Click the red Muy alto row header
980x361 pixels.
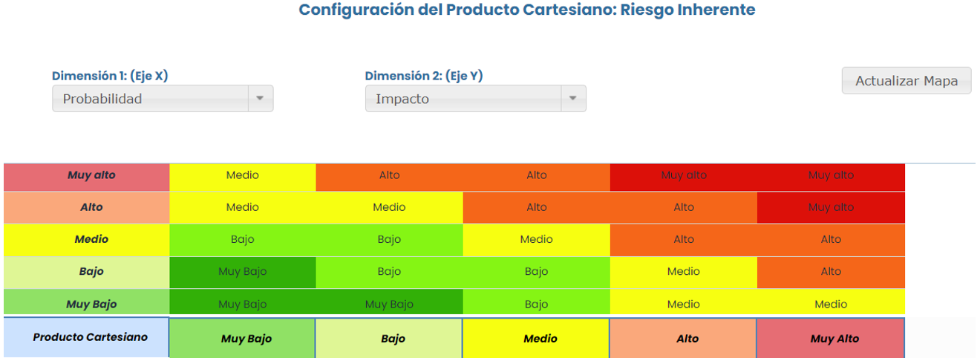86,176
